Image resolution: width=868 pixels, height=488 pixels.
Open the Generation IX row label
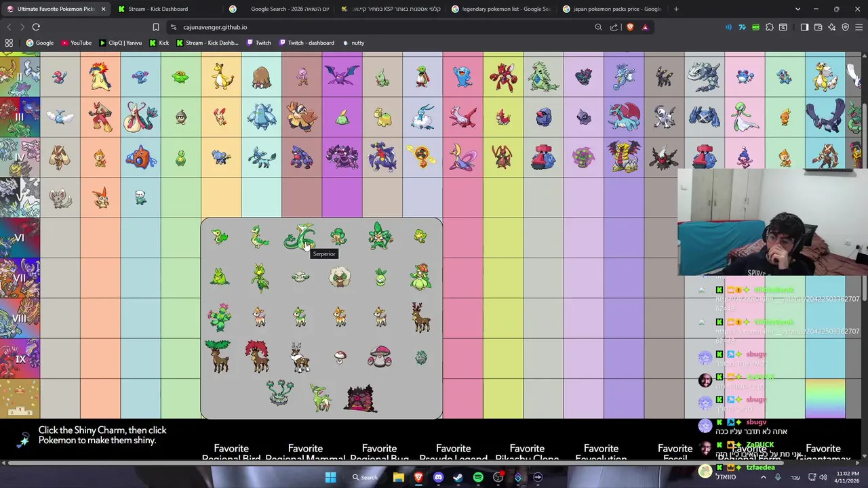(20, 359)
